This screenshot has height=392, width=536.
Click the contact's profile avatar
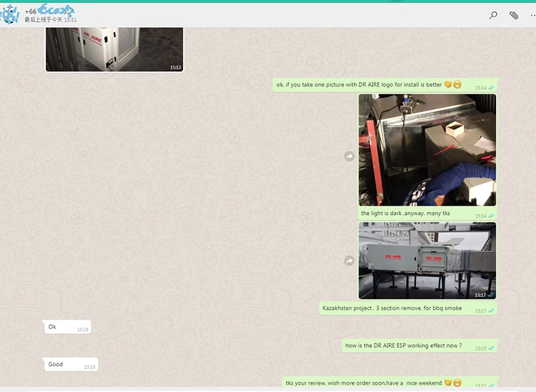click(x=11, y=15)
